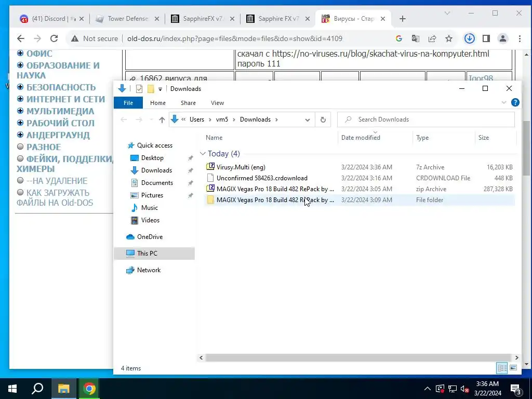532x399 pixels.
Task: Expand the Explorer ribbon chevron
Action: pos(504,102)
